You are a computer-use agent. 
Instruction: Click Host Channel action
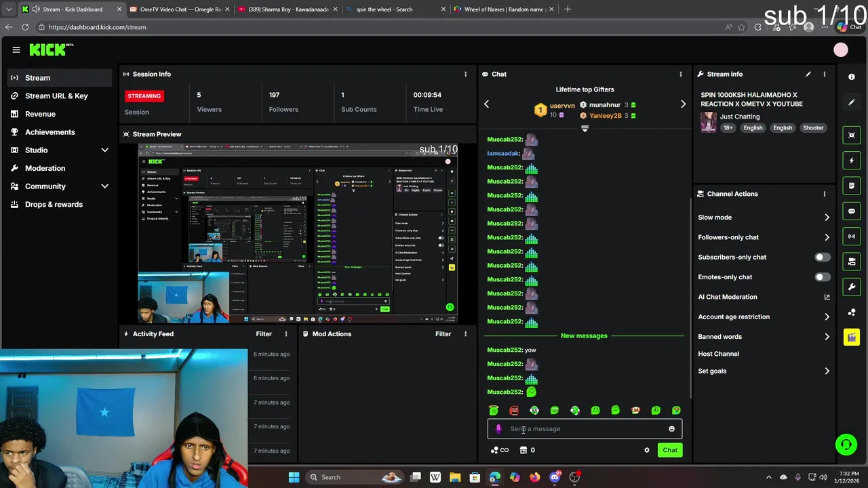[x=719, y=354]
